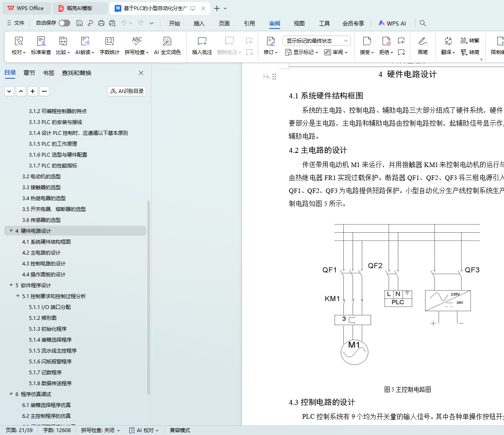
Task: Click the save icon next to autosave
Action: point(80,23)
